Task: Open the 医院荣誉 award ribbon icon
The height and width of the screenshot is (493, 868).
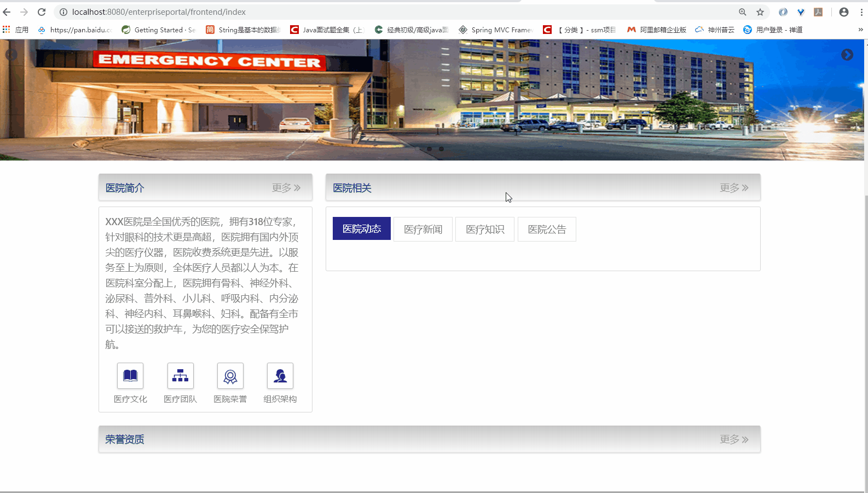Action: [x=230, y=376]
